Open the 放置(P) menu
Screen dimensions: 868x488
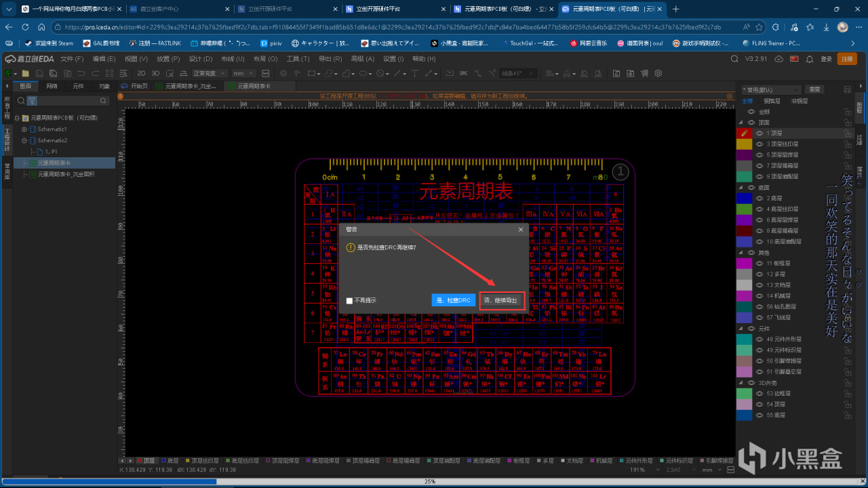click(x=168, y=59)
